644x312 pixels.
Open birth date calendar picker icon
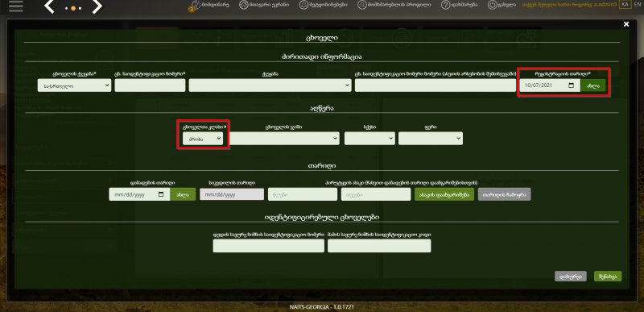click(162, 194)
